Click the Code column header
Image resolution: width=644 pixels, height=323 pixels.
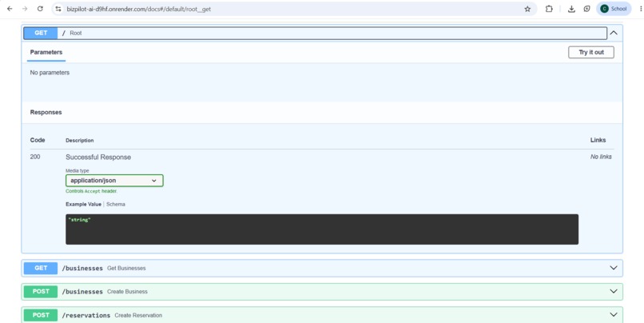[38, 140]
